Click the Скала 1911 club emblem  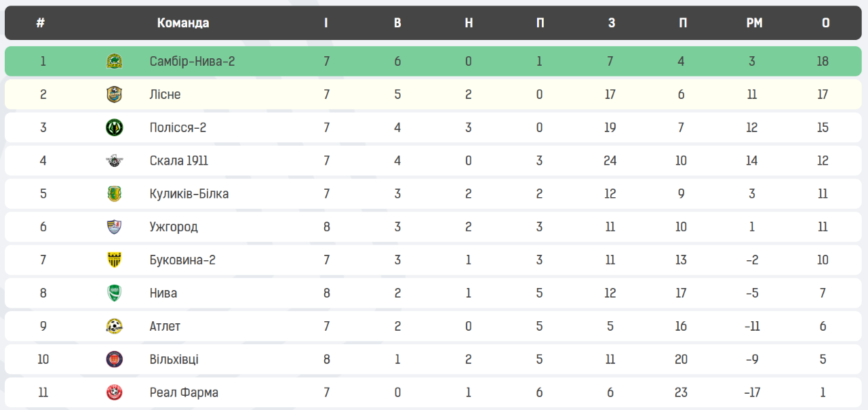[x=114, y=161]
